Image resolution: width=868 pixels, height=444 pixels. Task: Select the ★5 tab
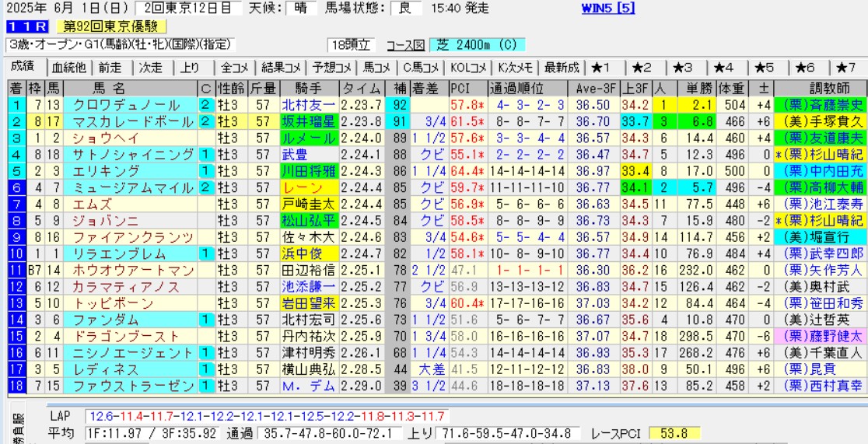[x=765, y=67]
